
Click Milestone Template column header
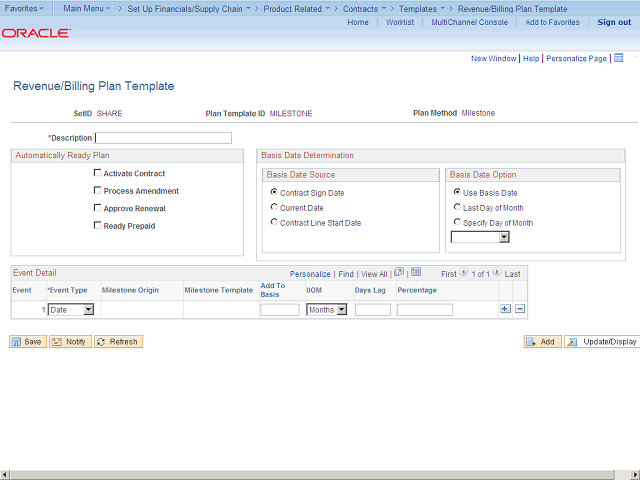point(219,290)
